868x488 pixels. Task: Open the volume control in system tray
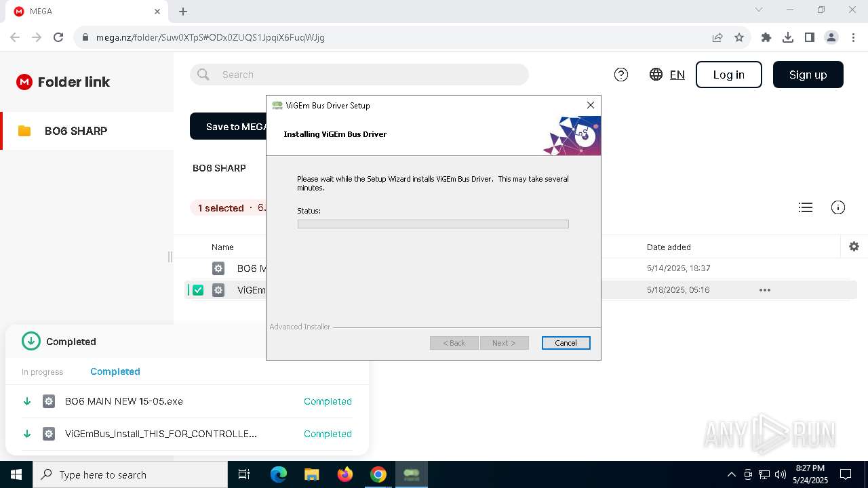tap(781, 474)
